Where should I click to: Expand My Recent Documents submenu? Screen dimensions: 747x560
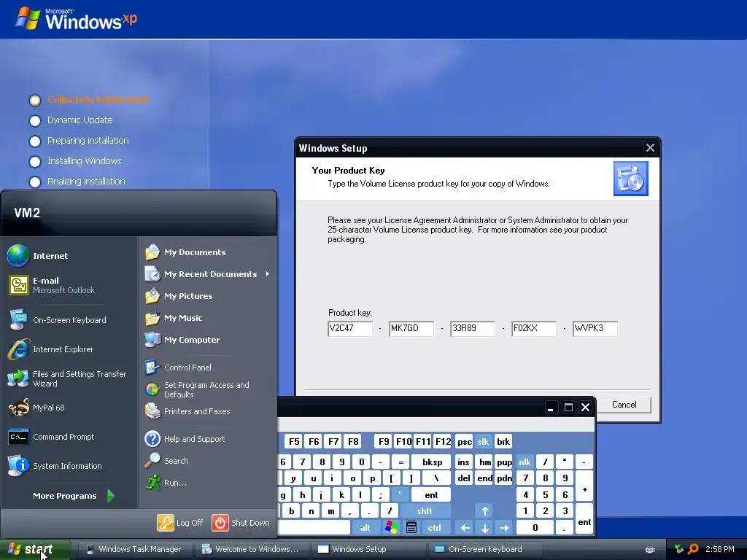(x=207, y=274)
